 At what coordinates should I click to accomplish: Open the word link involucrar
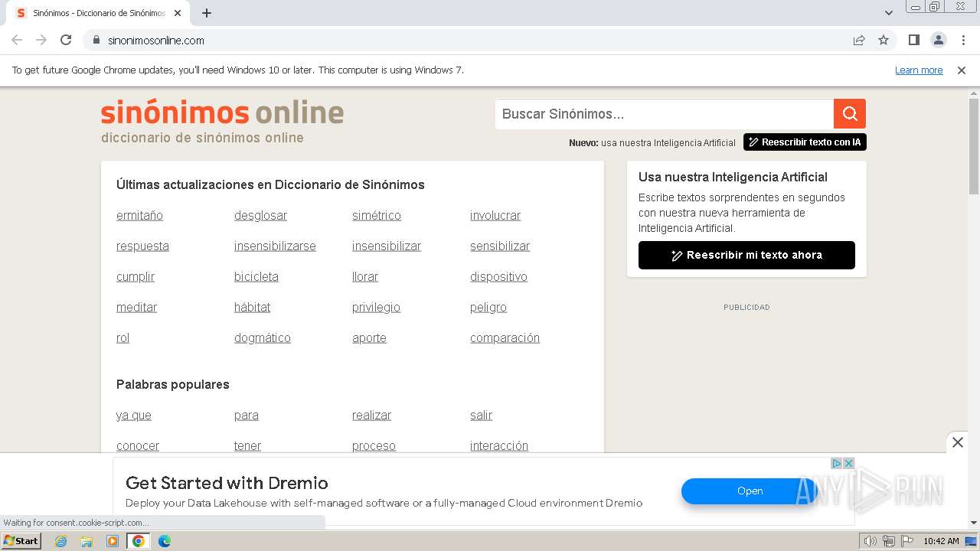495,216
